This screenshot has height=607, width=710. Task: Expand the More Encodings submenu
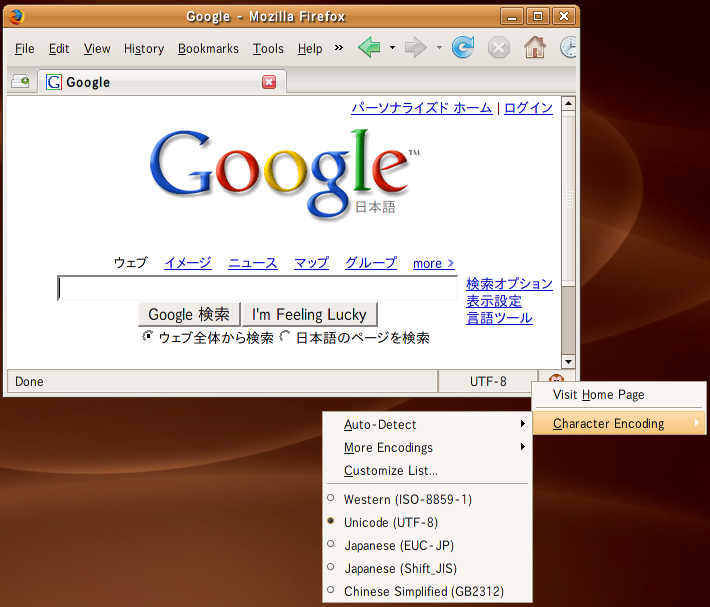[427, 447]
